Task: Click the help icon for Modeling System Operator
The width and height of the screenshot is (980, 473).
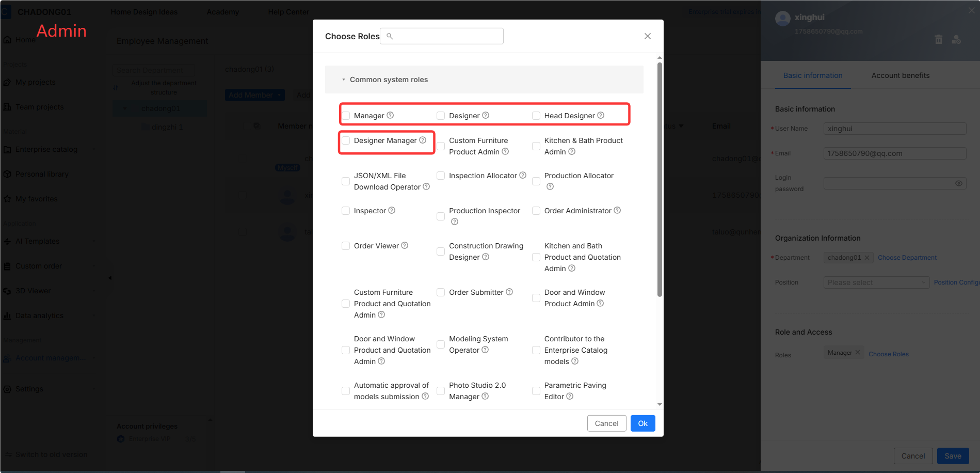Action: tap(485, 350)
